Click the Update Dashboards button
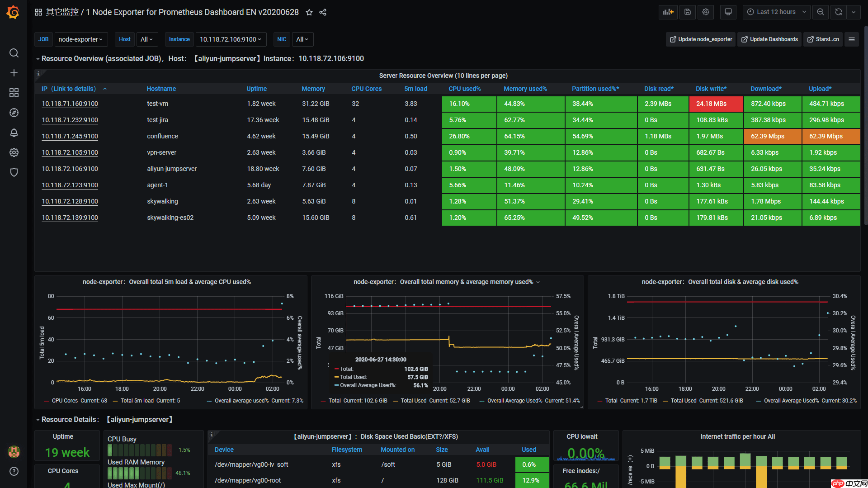868x488 pixels. 769,39
